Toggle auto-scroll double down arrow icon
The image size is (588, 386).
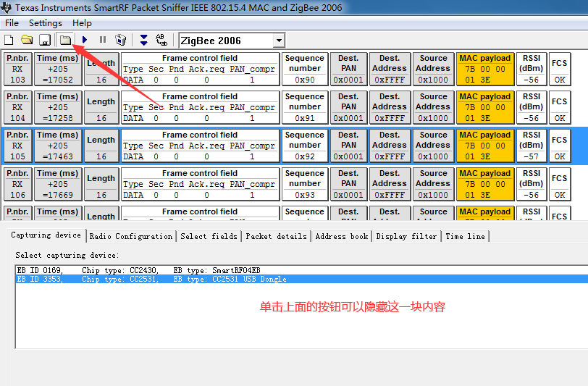pyautogui.click(x=143, y=40)
